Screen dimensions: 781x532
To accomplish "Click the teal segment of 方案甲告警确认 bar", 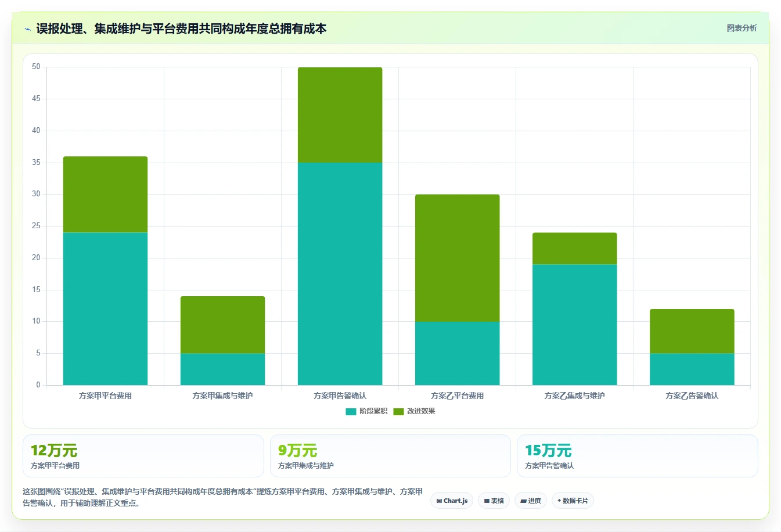I will [340, 274].
